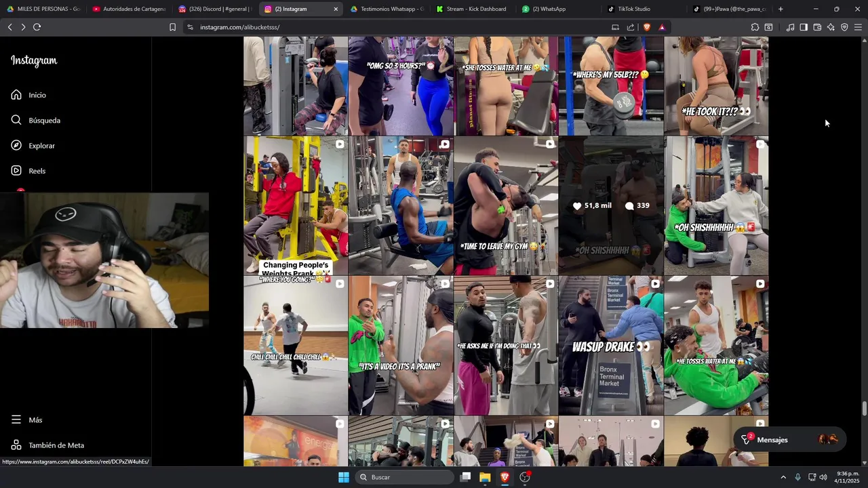Image resolution: width=868 pixels, height=488 pixels.
Task: Open reel captioned IT'S A VIDEO IT'S A PRANK
Action: click(x=401, y=346)
